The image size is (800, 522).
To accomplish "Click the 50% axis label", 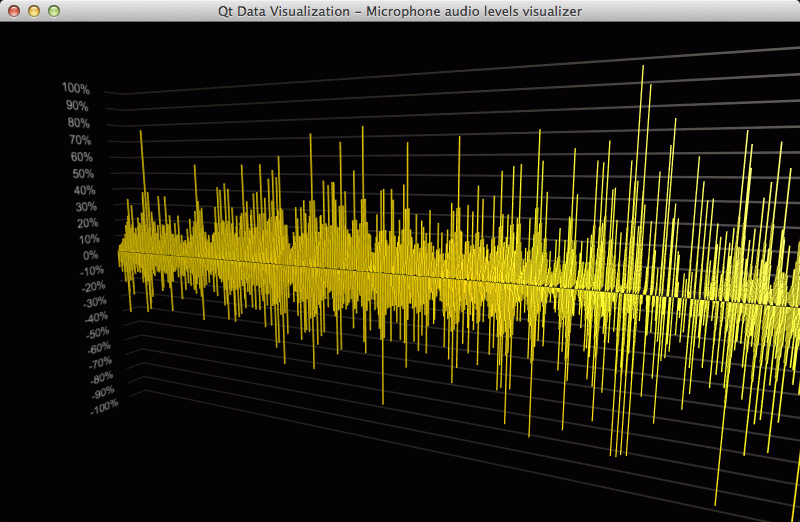I will click(82, 174).
